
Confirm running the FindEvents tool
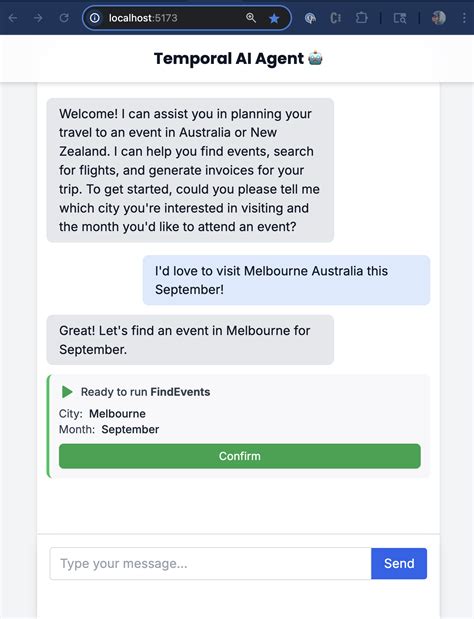(240, 456)
